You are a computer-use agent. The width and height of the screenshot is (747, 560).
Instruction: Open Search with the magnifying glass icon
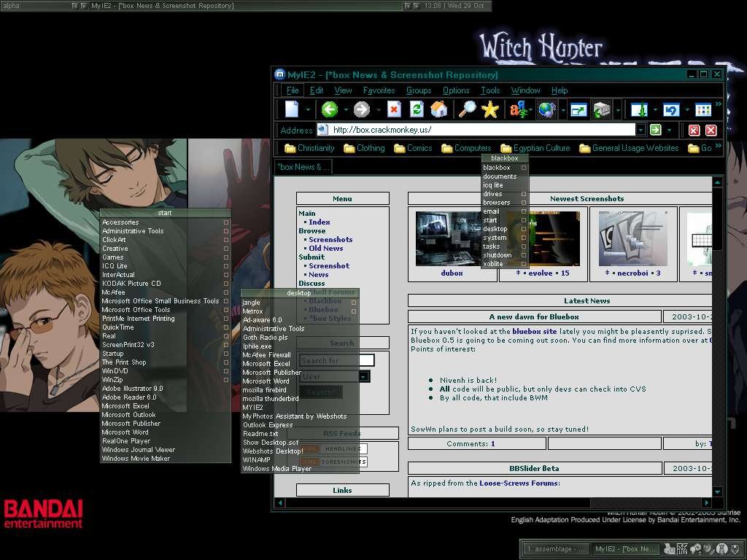(x=467, y=109)
